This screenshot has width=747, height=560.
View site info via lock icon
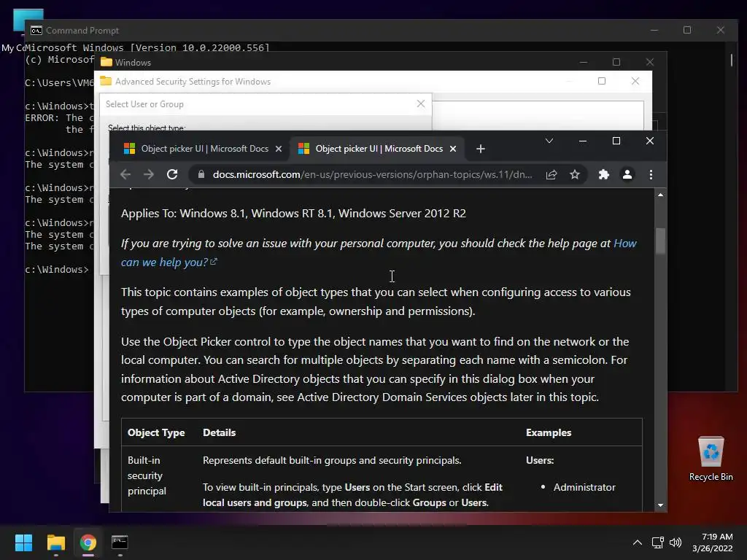[201, 175]
